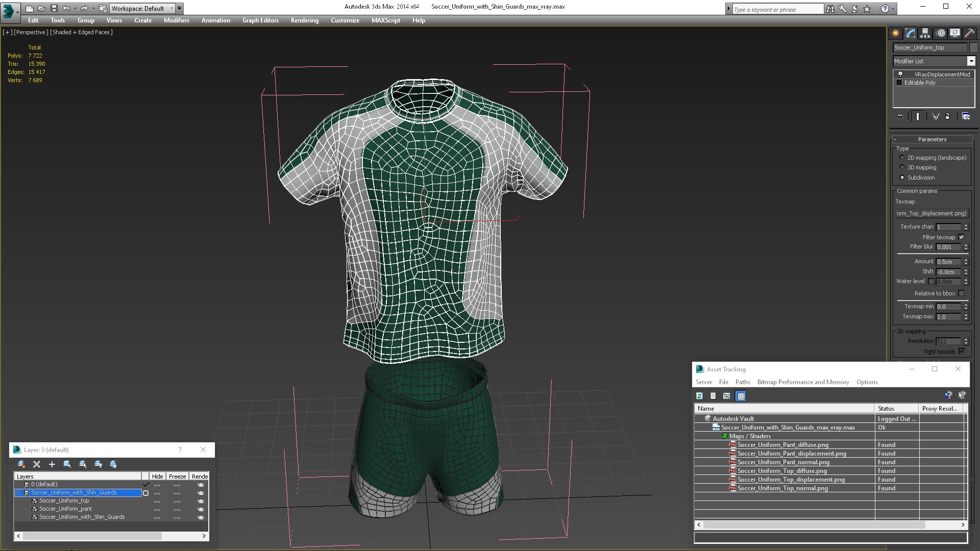Open the Display command panel tab
The width and height of the screenshot is (980, 551).
[955, 33]
